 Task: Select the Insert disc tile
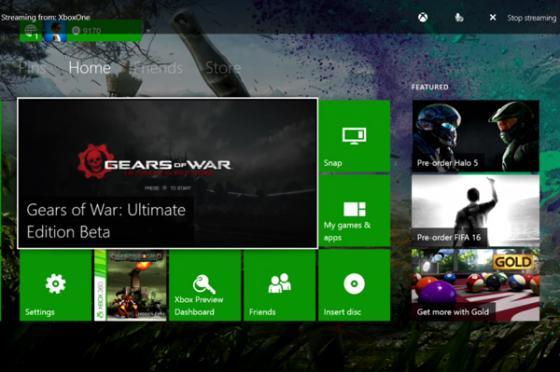click(x=354, y=285)
